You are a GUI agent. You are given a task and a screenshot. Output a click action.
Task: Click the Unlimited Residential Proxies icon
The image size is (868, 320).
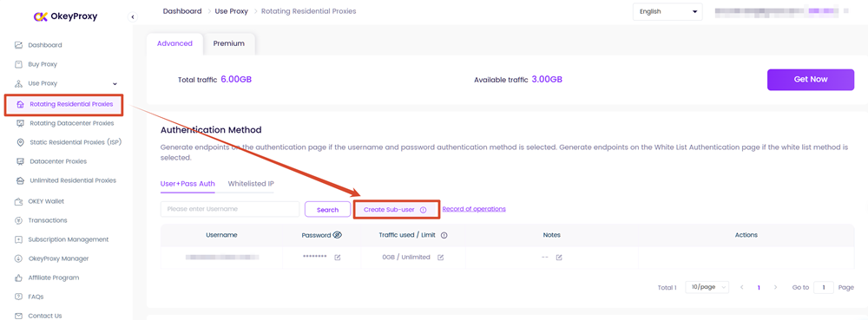(x=21, y=180)
